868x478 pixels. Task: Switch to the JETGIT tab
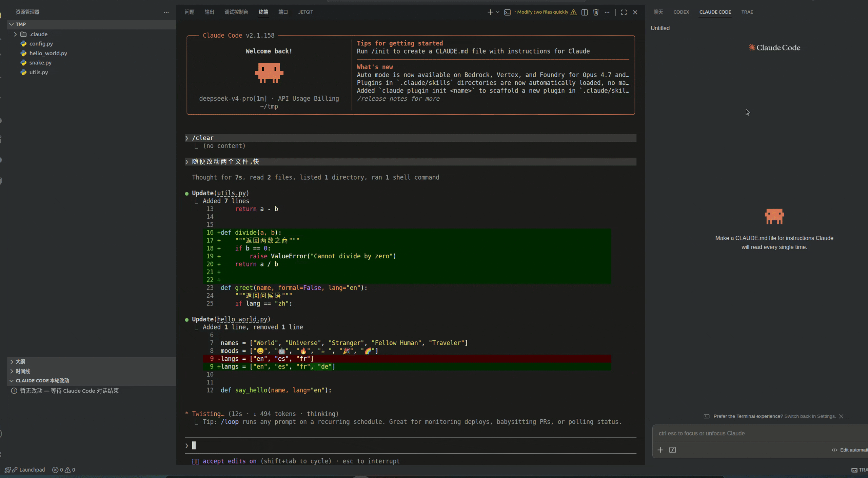[x=305, y=12]
